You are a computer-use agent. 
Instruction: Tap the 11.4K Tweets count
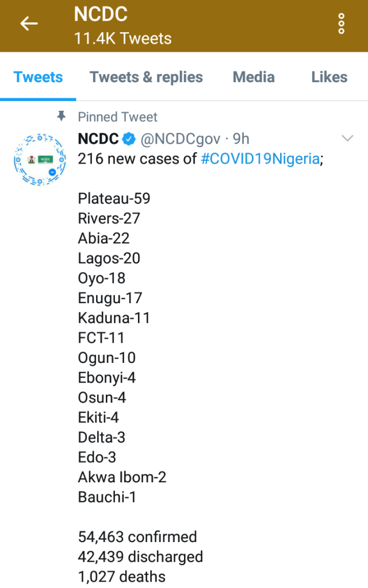[122, 38]
